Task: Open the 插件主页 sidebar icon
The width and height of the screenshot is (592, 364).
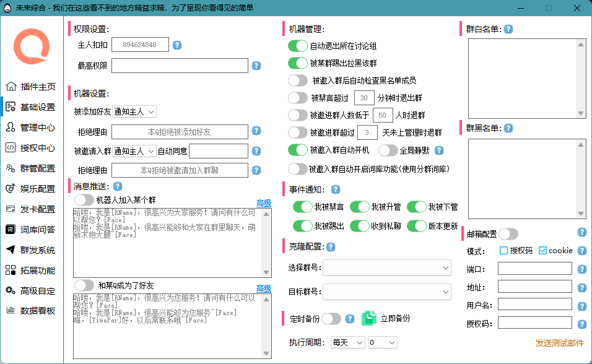Action: point(28,87)
